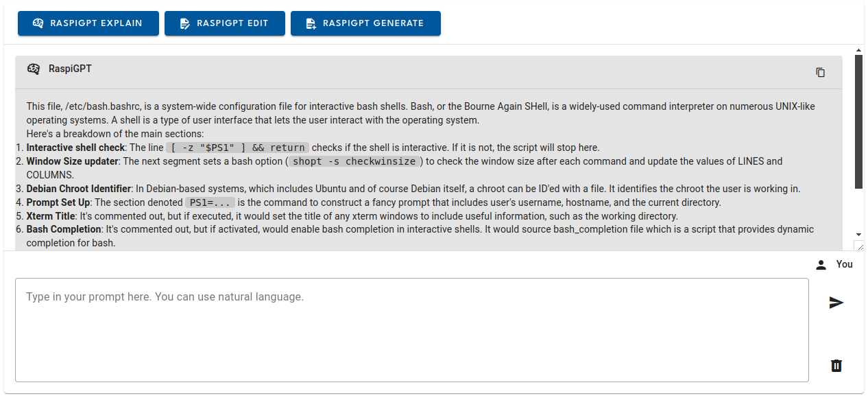Clear the conversation with the trash icon
The image size is (868, 398).
pos(836,366)
